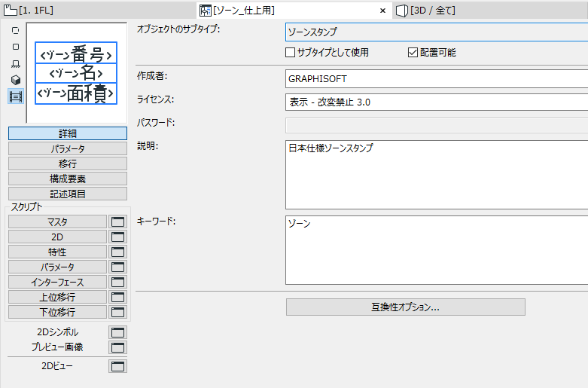Open the 移行 section

[68, 163]
